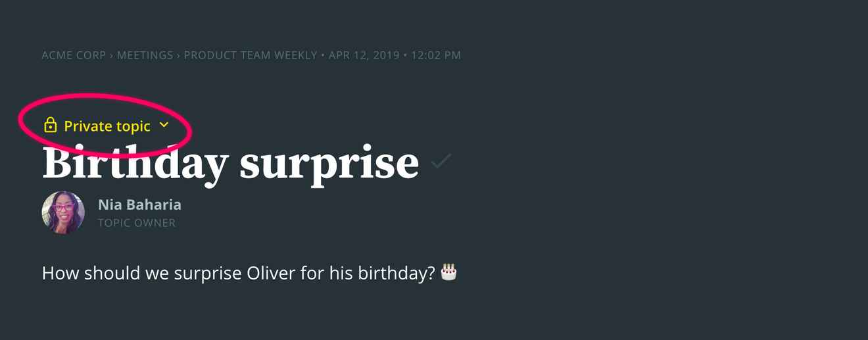Navigate to PRODUCT TEAM WEEKLY meeting
Image resolution: width=868 pixels, height=340 pixels.
pos(251,55)
